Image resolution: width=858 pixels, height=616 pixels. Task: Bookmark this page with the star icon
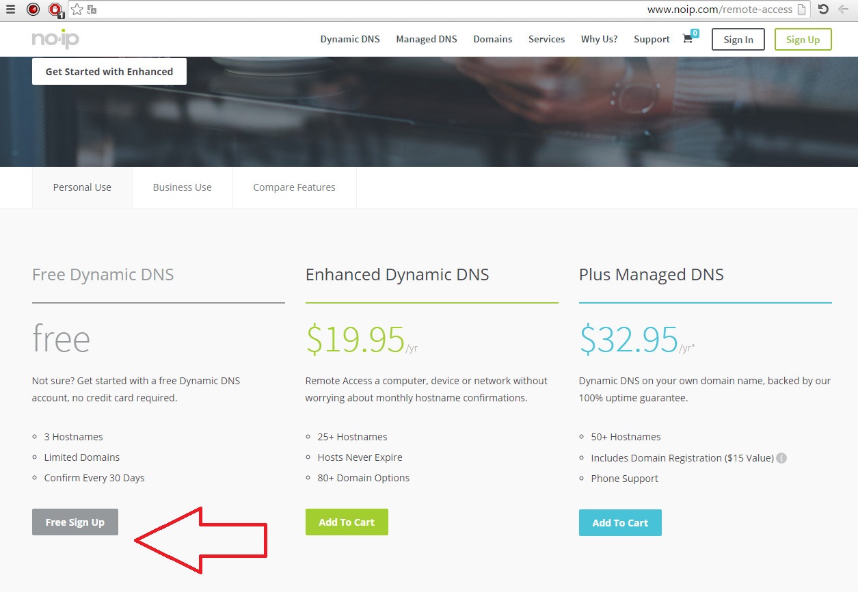[x=77, y=10]
